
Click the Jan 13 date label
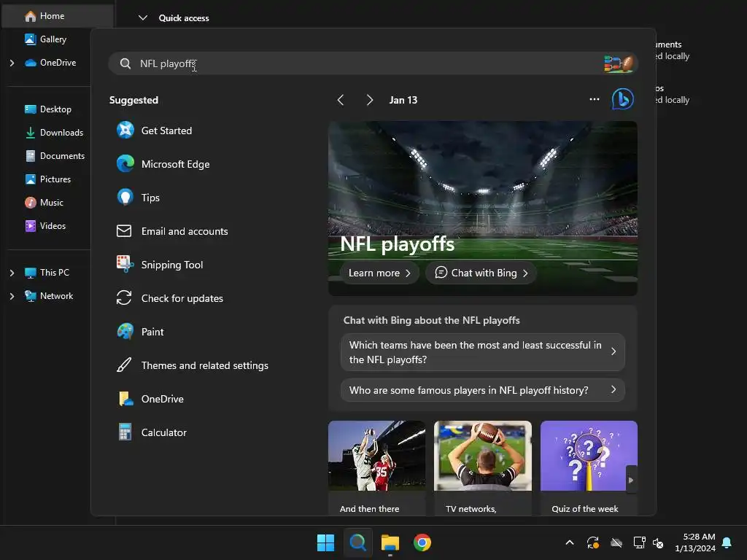point(403,99)
